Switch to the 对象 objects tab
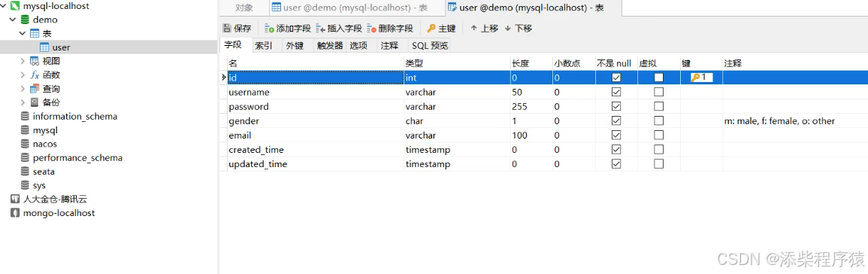Image resolution: width=868 pixels, height=274 pixels. click(x=244, y=8)
